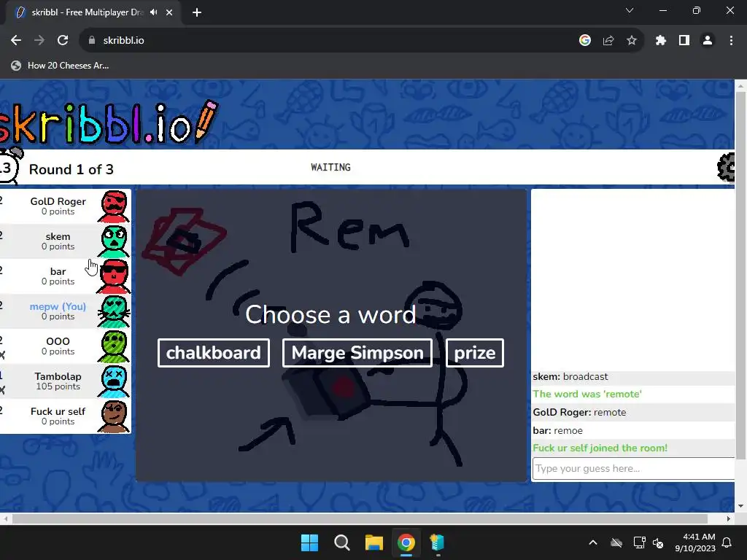Select GolD Roger's red avatar
Viewport: 747px width, 560px height.
[x=114, y=206]
